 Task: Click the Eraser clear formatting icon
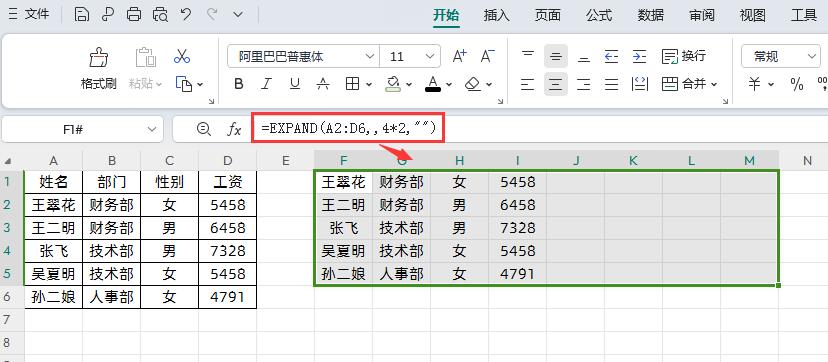click(474, 83)
